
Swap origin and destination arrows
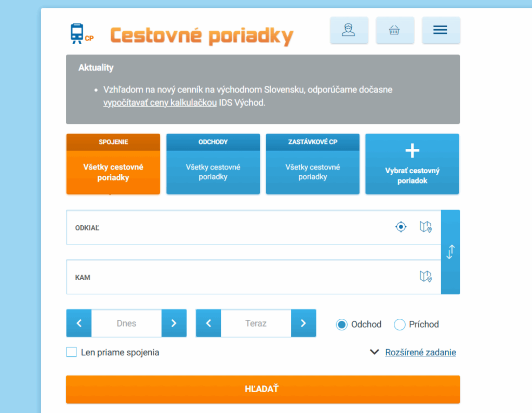pos(450,252)
